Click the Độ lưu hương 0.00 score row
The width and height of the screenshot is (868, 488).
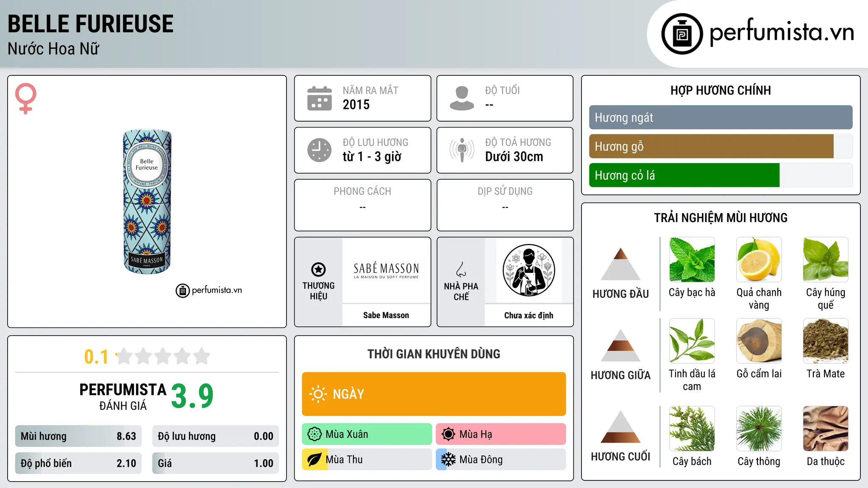click(215, 436)
